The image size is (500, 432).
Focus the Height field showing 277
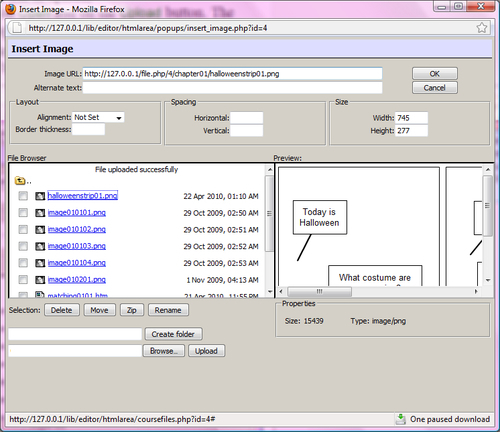tap(411, 131)
